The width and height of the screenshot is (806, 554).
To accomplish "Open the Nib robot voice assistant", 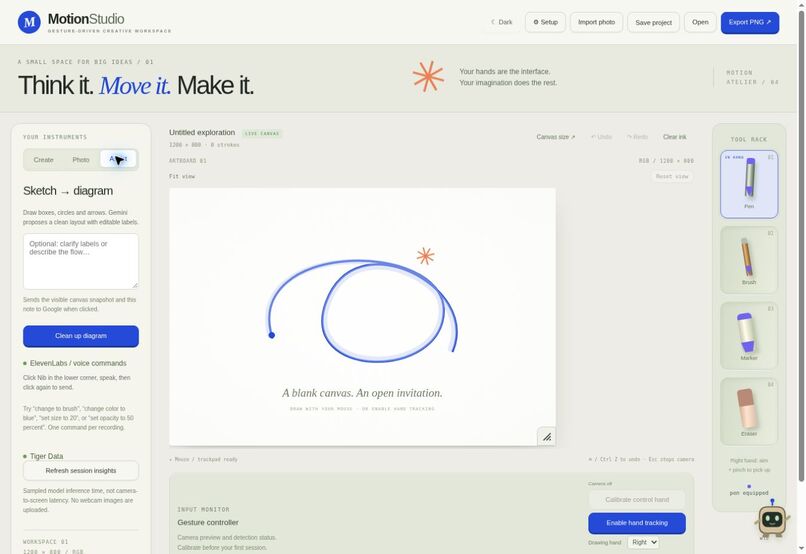I will coord(772,520).
